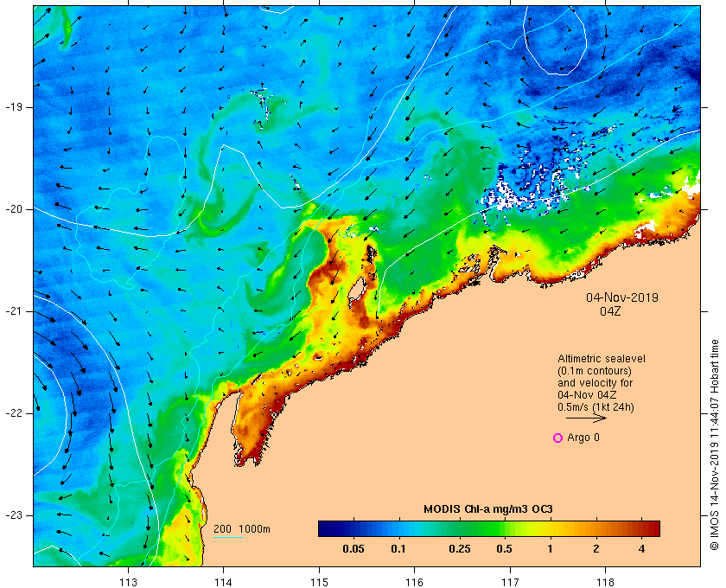
Task: Click the latitude axis label -19
Action: (x=13, y=107)
